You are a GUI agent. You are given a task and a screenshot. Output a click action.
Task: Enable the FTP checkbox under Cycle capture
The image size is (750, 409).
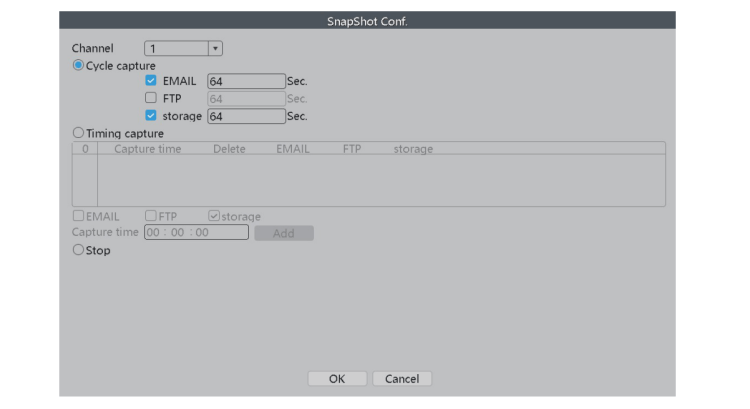151,98
